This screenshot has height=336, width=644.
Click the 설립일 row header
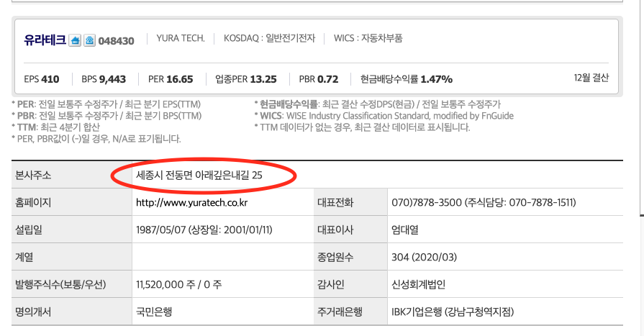[71, 230]
